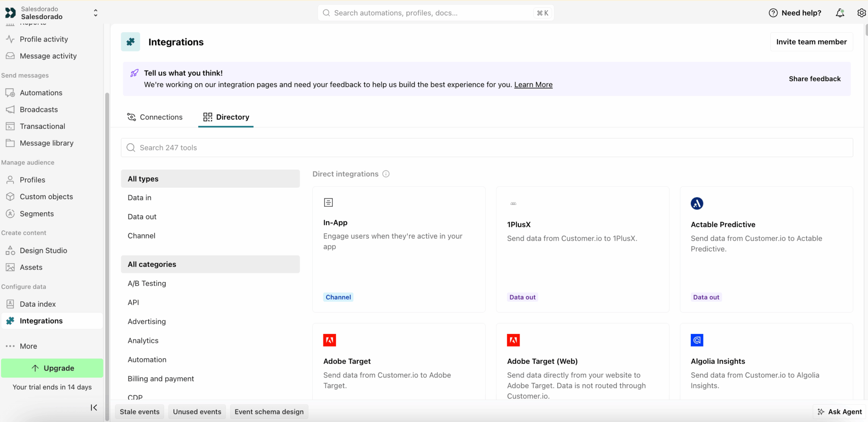Click Share feedback button

(x=815, y=79)
